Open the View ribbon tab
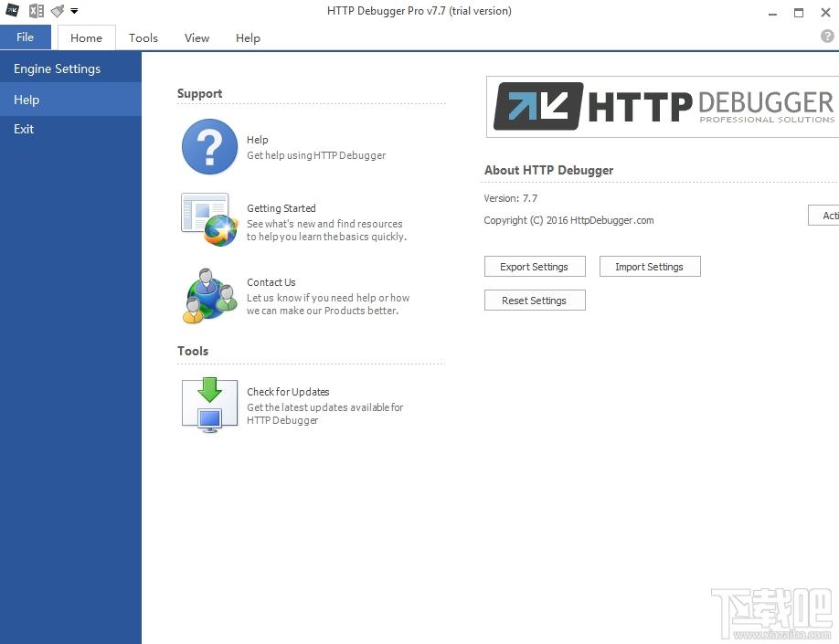Image resolution: width=839 pixels, height=644 pixels. (x=196, y=38)
